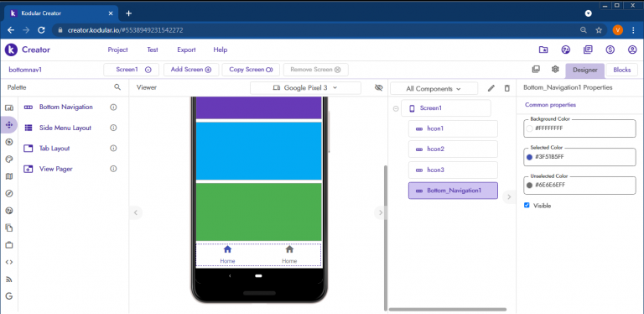
Task: Uncheck the Visible checkbox
Action: (527, 205)
